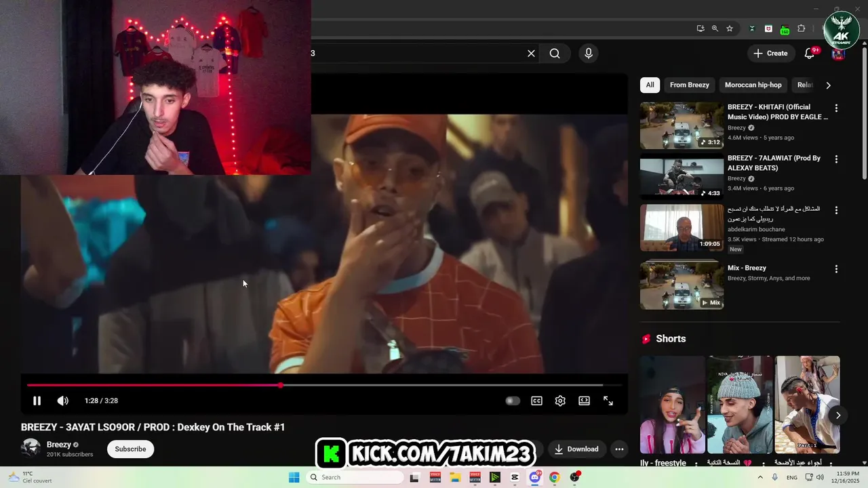Open the Windows Start menu
The width and height of the screenshot is (868, 488).
(x=294, y=477)
